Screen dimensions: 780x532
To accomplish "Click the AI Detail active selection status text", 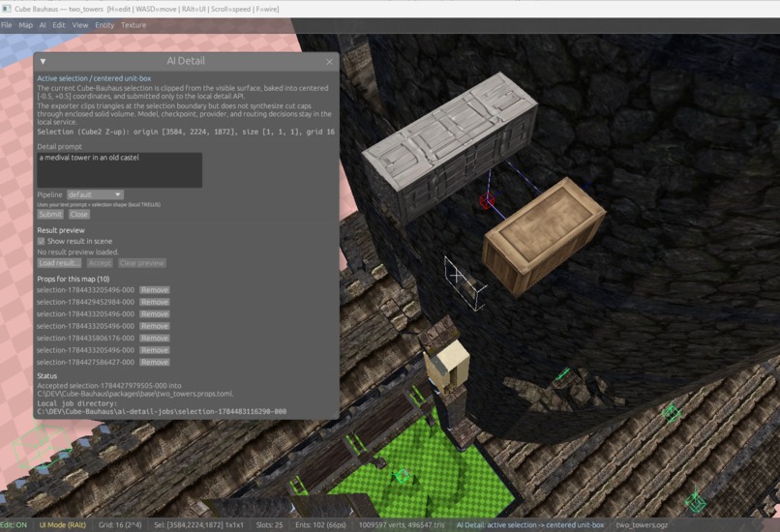I will [529, 524].
